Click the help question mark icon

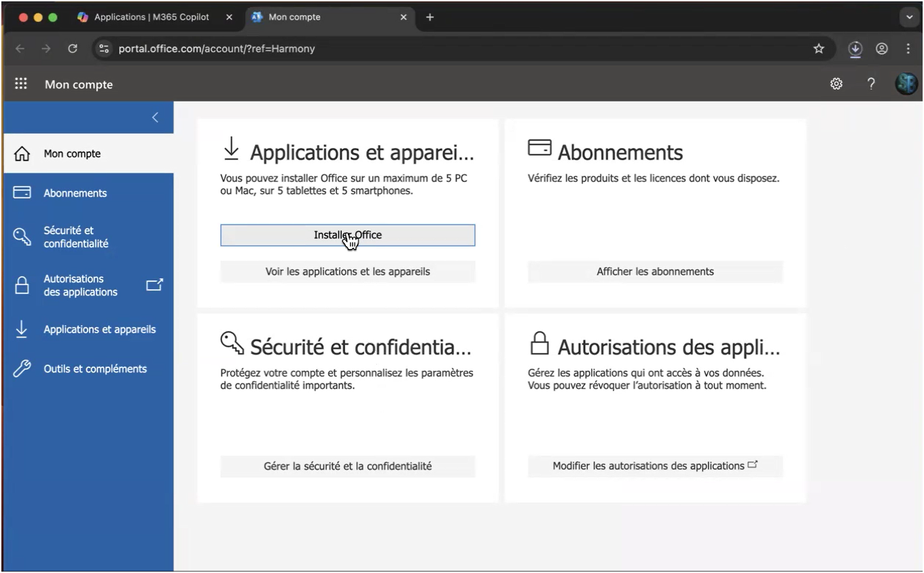pos(871,84)
